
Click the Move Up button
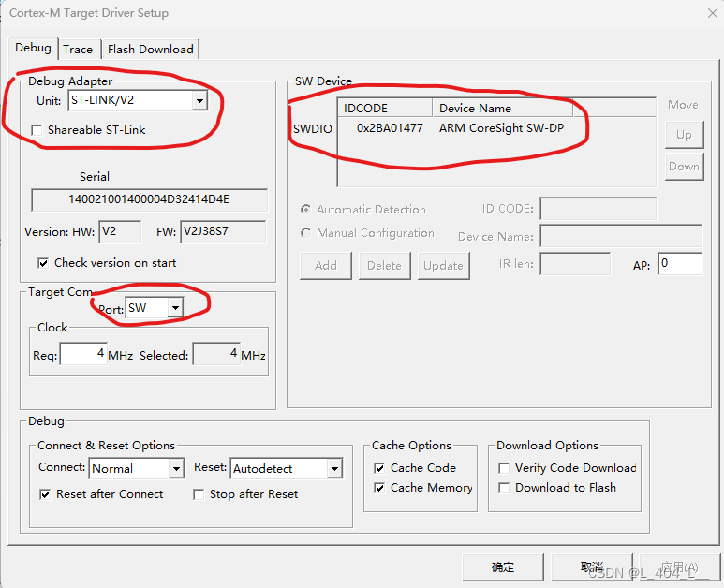pyautogui.click(x=685, y=135)
